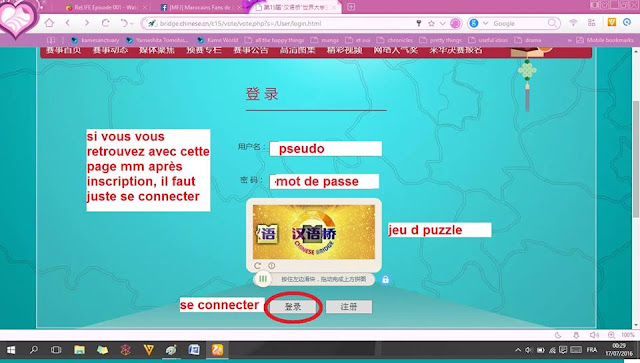This screenshot has height=363, width=640.
Task: Expand the et moi bookmarks folder
Action: point(358,40)
